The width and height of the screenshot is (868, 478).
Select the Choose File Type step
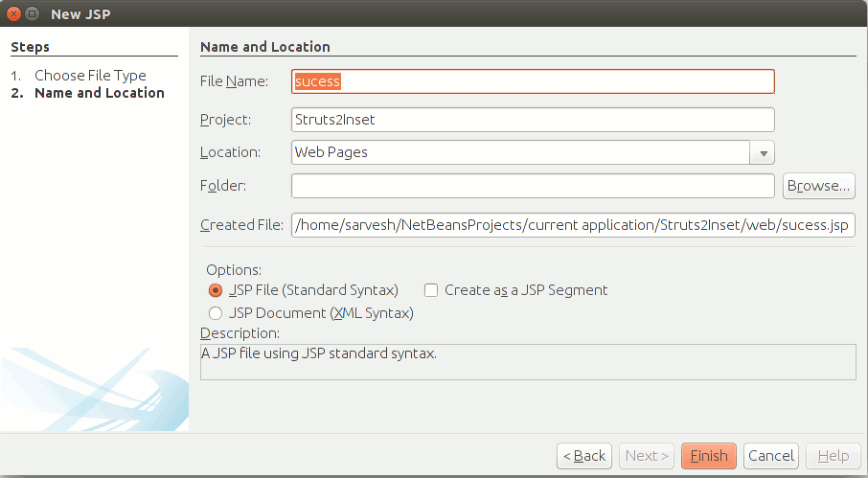(90, 76)
